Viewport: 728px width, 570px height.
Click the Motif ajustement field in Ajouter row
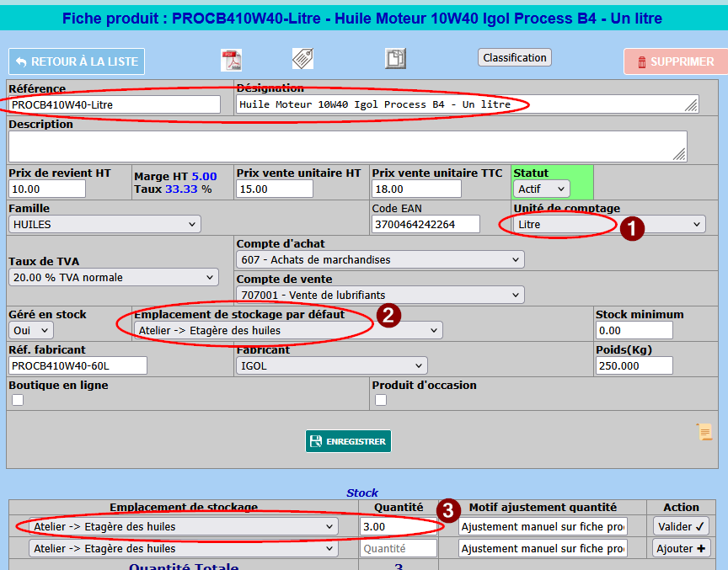(x=543, y=549)
